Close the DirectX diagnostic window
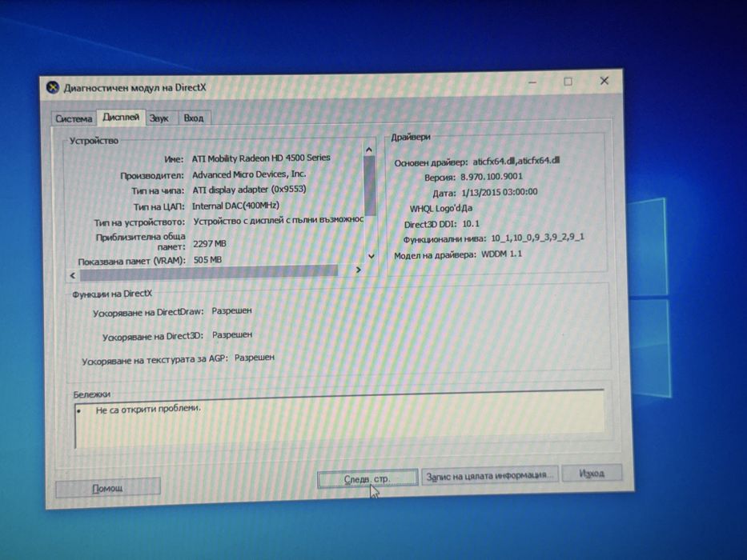747x560 pixels. coord(604,81)
